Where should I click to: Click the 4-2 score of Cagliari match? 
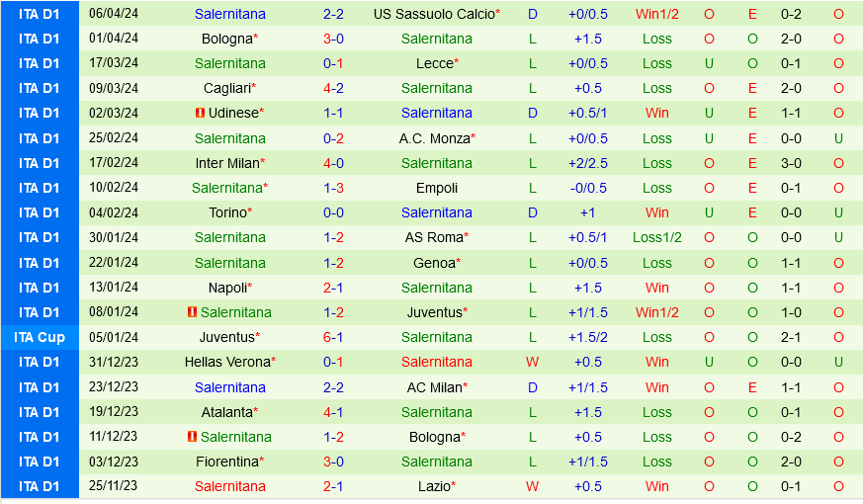(x=333, y=88)
